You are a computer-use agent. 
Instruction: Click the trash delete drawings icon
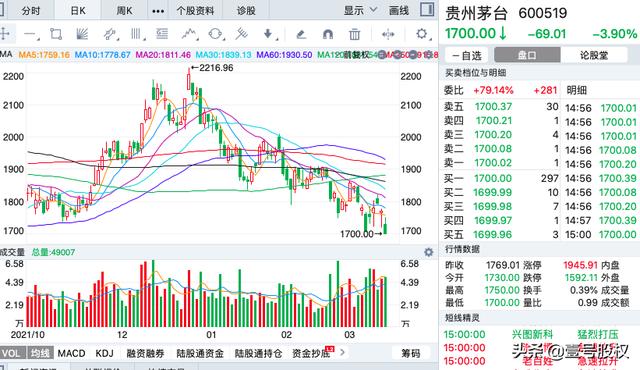coord(354,34)
